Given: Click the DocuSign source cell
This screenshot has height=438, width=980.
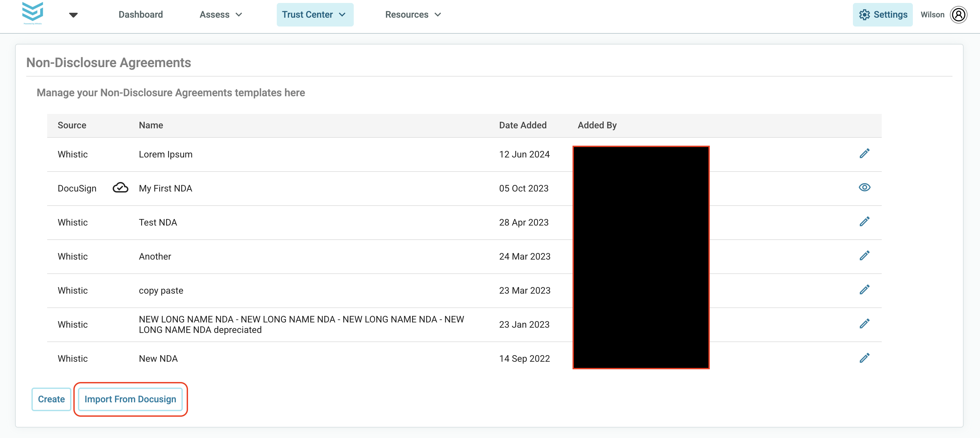Looking at the screenshot, I should click(77, 188).
